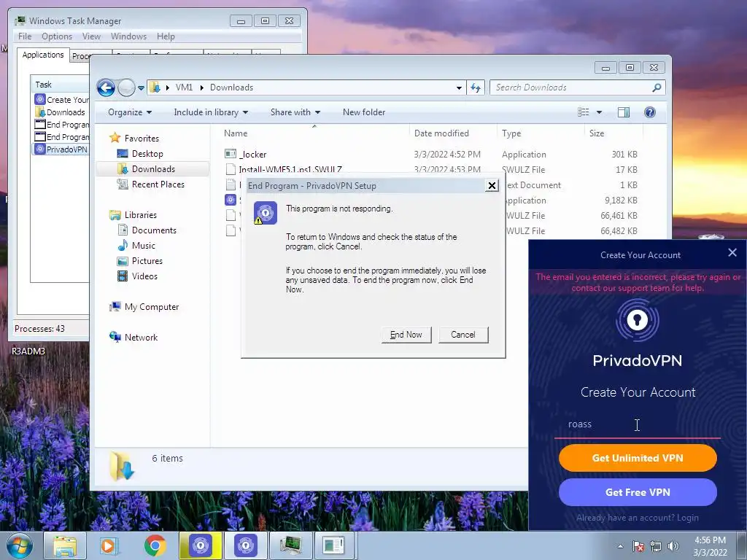Click VM1 in the address breadcrumb
This screenshot has height=560, width=747.
click(184, 87)
